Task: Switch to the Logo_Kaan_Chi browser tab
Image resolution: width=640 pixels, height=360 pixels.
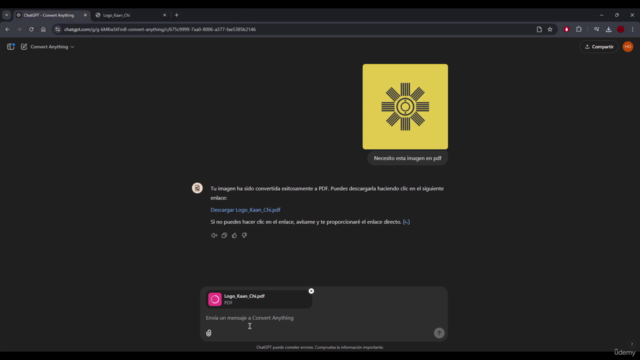Action: pos(131,15)
